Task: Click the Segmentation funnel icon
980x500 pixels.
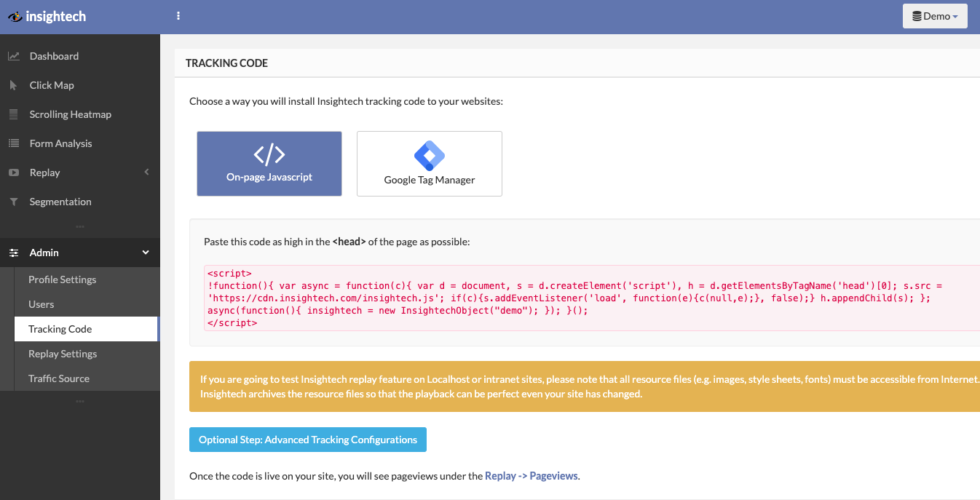Action: 13,202
